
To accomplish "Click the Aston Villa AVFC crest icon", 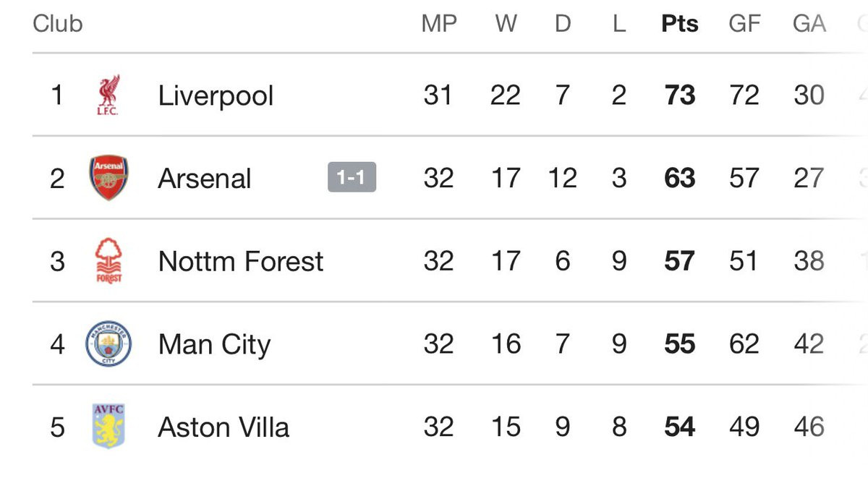I will [x=109, y=427].
